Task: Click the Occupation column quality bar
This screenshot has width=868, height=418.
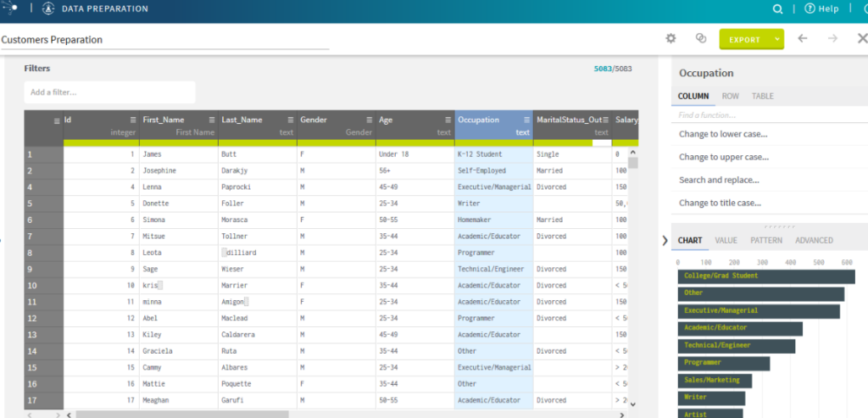Action: coord(494,142)
